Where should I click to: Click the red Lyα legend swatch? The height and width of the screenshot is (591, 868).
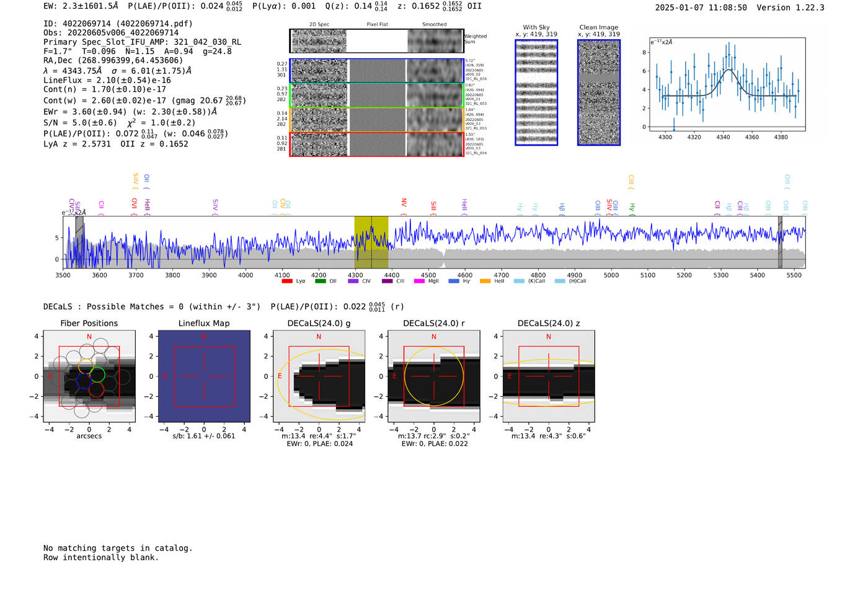pyautogui.click(x=286, y=281)
